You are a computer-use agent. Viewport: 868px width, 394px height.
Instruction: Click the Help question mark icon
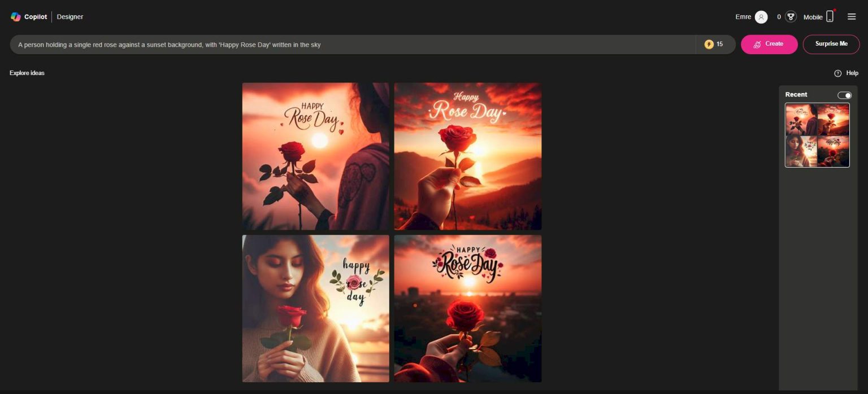(838, 73)
